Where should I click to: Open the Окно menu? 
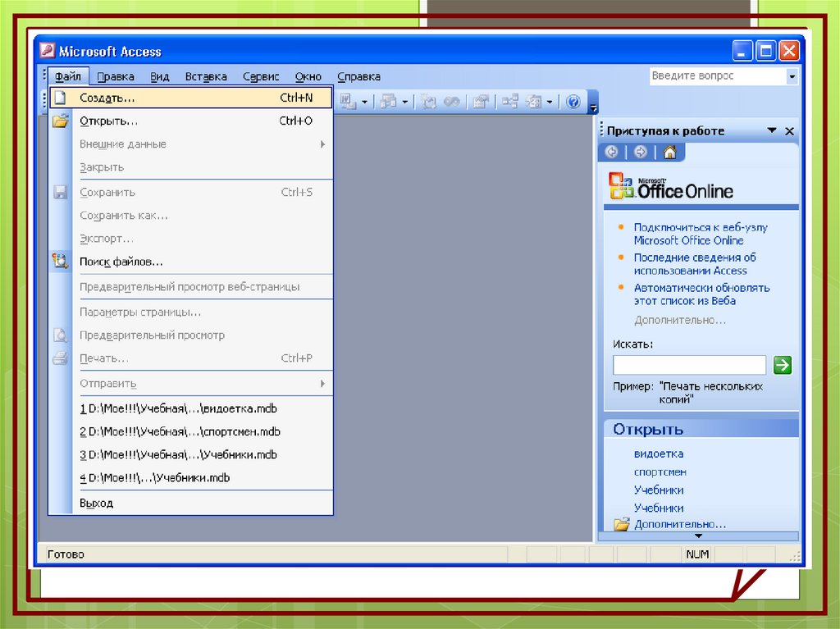pyautogui.click(x=308, y=76)
